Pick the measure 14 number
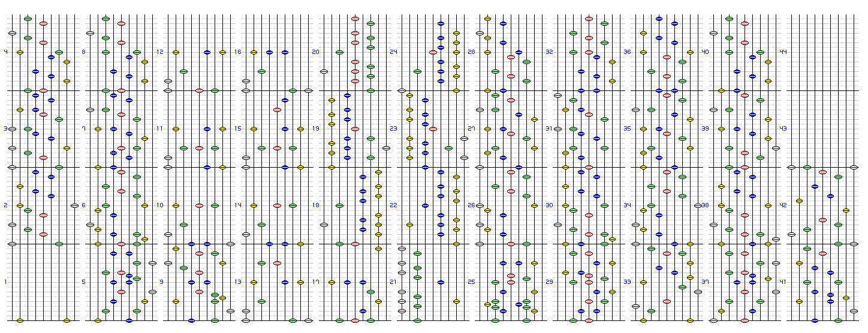The height and width of the screenshot is (333, 868). pyautogui.click(x=237, y=205)
